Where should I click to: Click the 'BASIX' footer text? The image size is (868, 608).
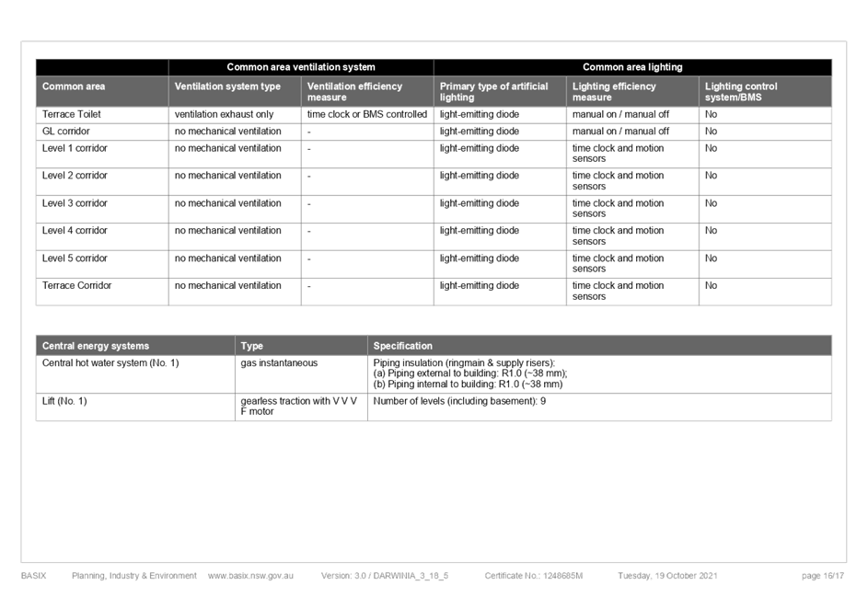34,576
